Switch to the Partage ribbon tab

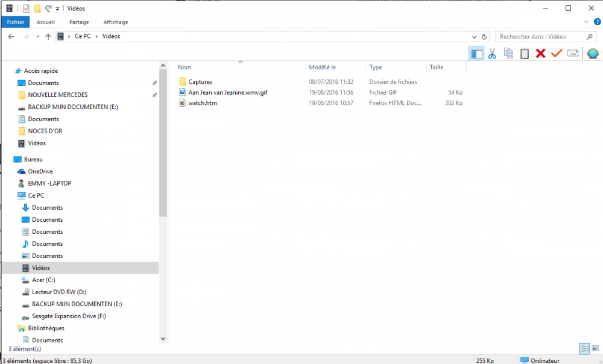click(x=79, y=22)
